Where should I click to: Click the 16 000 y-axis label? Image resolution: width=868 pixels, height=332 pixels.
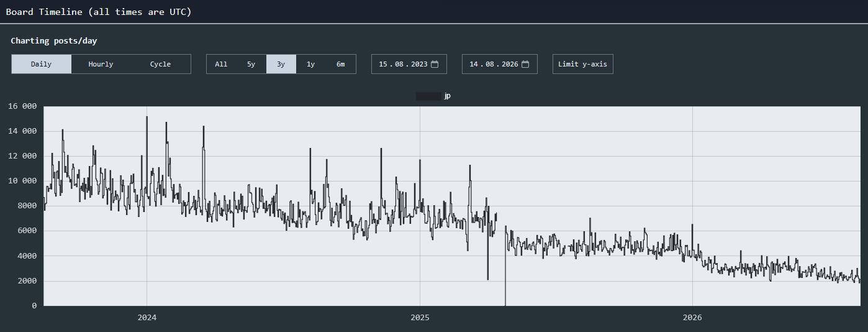tap(22, 106)
